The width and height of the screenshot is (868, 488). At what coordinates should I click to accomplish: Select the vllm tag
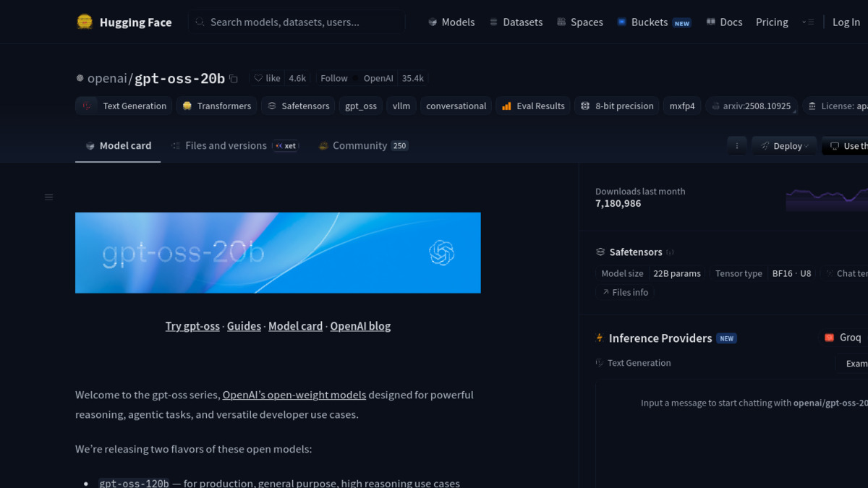coord(401,106)
